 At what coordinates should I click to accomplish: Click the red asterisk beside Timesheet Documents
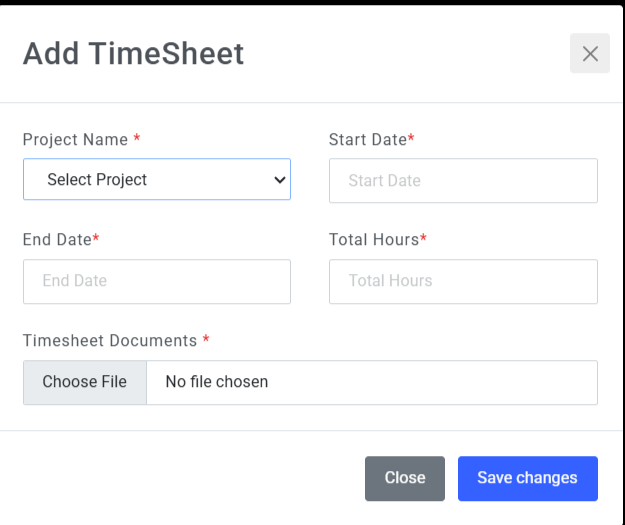click(x=206, y=340)
